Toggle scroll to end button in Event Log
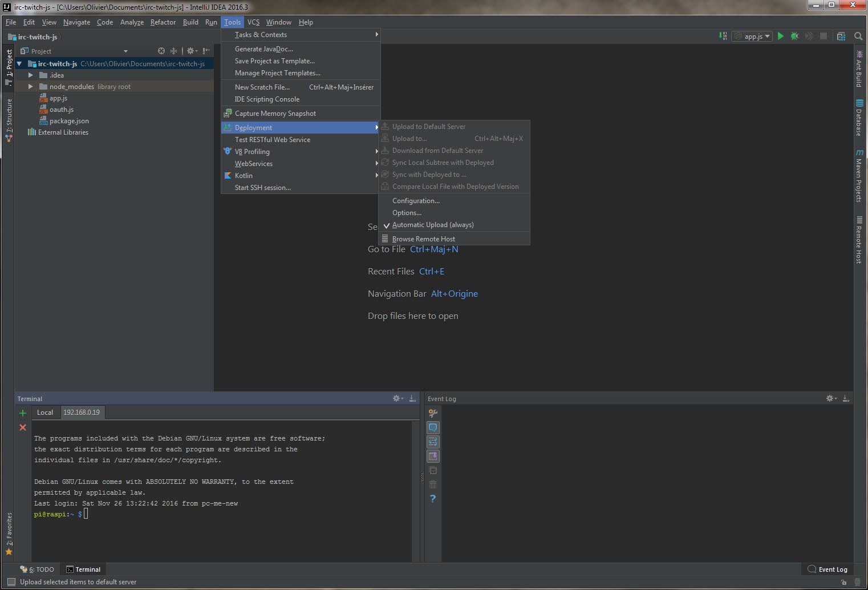 (x=433, y=456)
